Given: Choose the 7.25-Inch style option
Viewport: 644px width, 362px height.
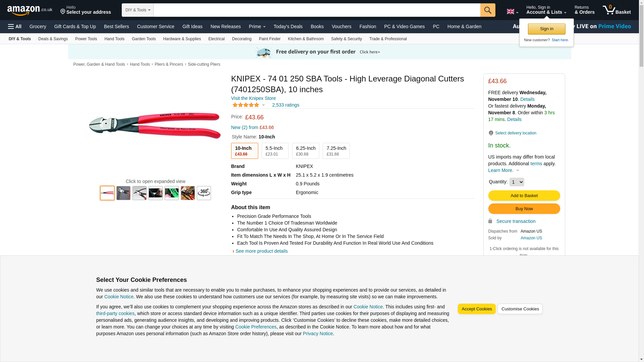Looking at the screenshot, I should pyautogui.click(x=336, y=151).
